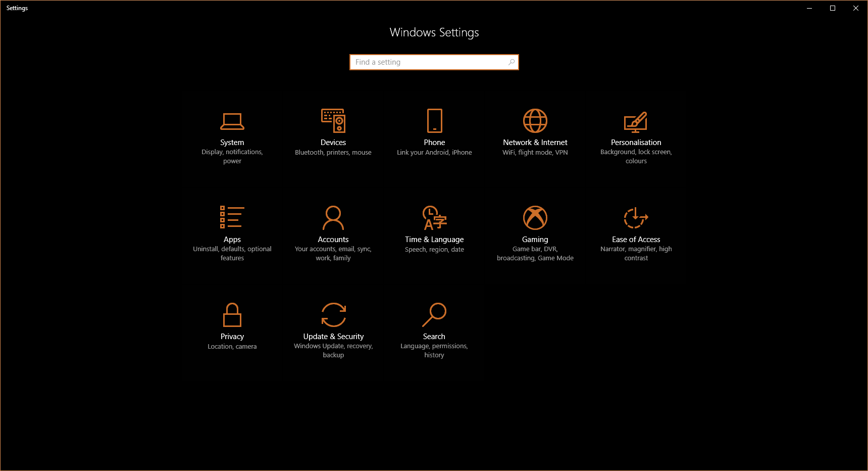
Task: Open the Search category magnifier icon
Action: [x=434, y=315]
